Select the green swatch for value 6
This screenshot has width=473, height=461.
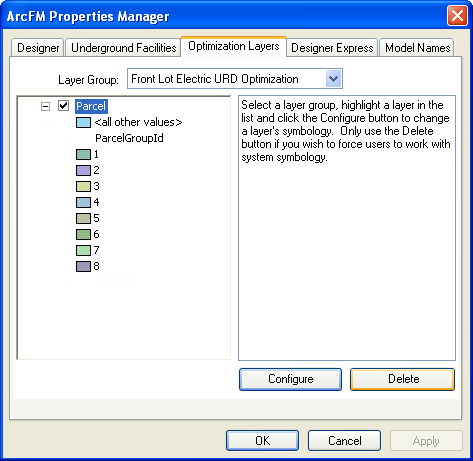(83, 234)
